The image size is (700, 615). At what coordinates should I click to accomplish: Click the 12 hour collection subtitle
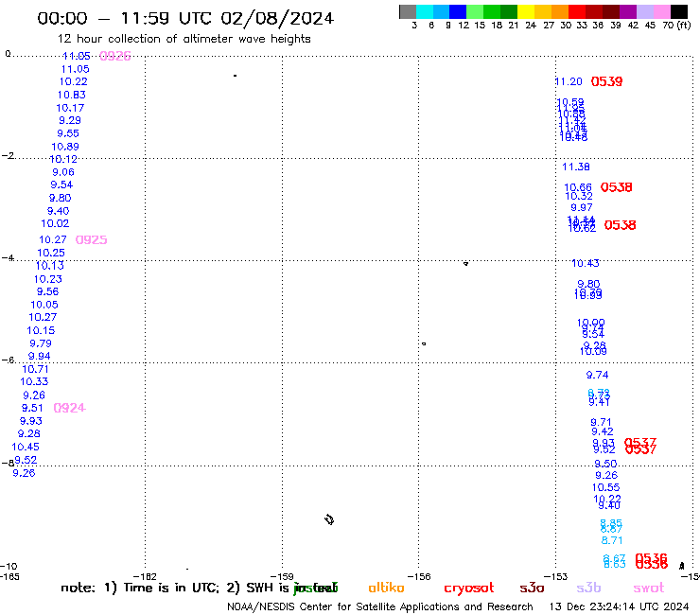[x=184, y=39]
